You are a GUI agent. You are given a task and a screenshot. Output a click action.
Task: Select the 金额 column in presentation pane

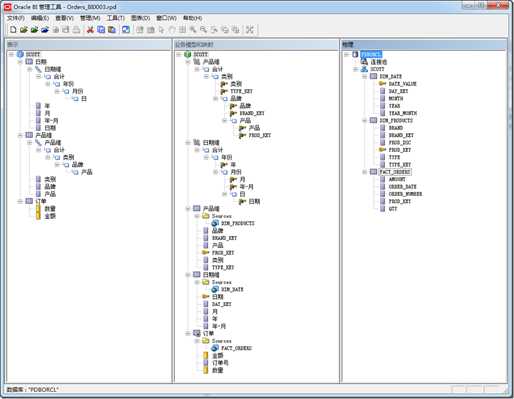pyautogui.click(x=50, y=216)
